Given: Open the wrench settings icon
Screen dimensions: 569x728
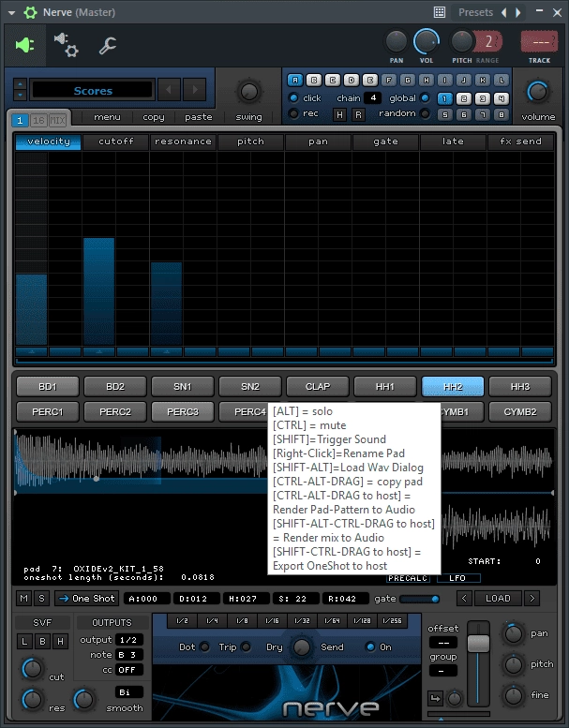Looking at the screenshot, I should [107, 45].
